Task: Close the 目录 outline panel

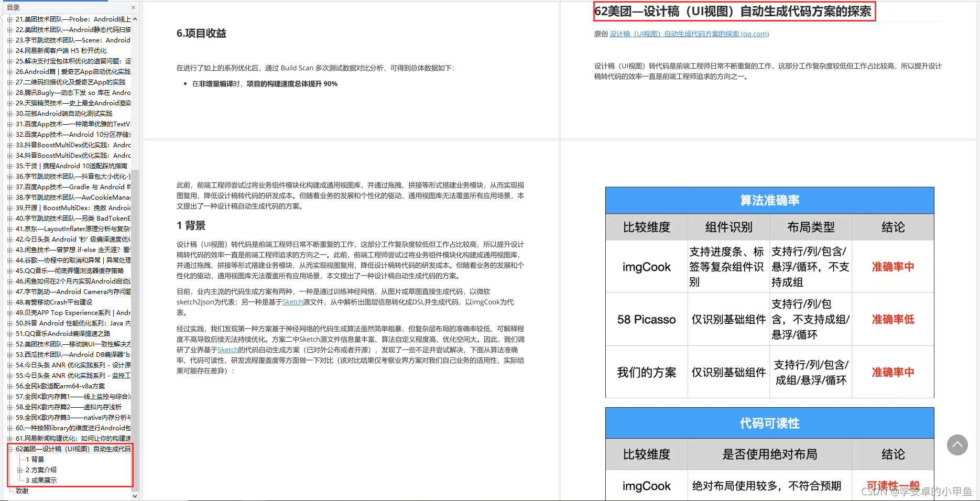Action: 133,7
